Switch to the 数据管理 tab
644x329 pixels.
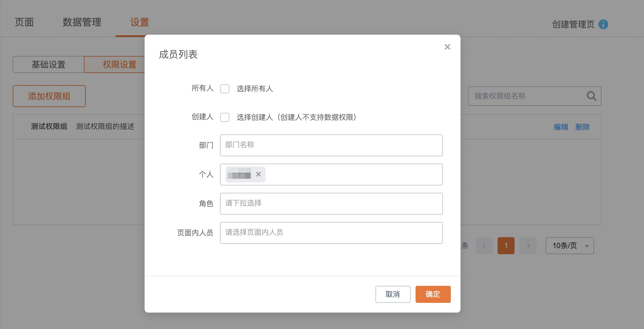[82, 22]
